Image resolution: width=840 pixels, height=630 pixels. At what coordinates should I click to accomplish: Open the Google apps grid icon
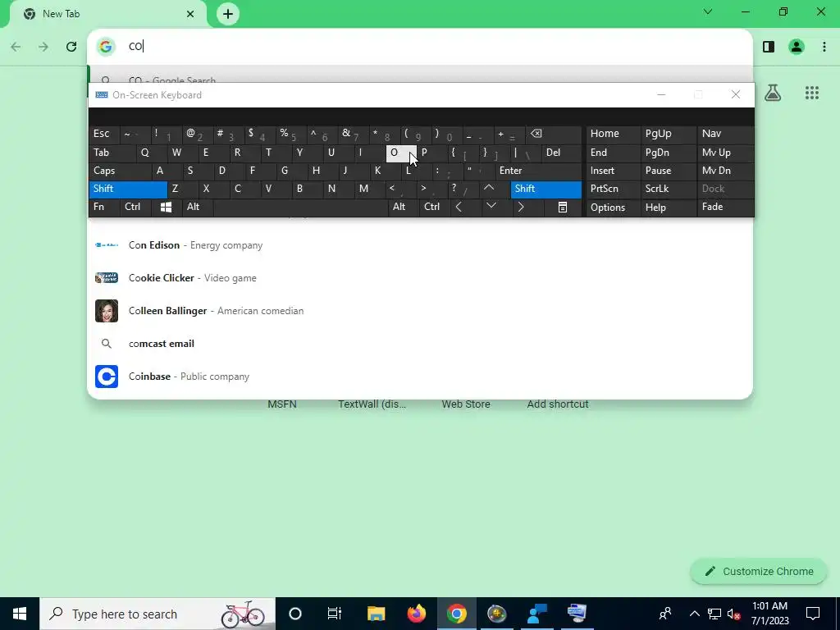[x=811, y=93]
